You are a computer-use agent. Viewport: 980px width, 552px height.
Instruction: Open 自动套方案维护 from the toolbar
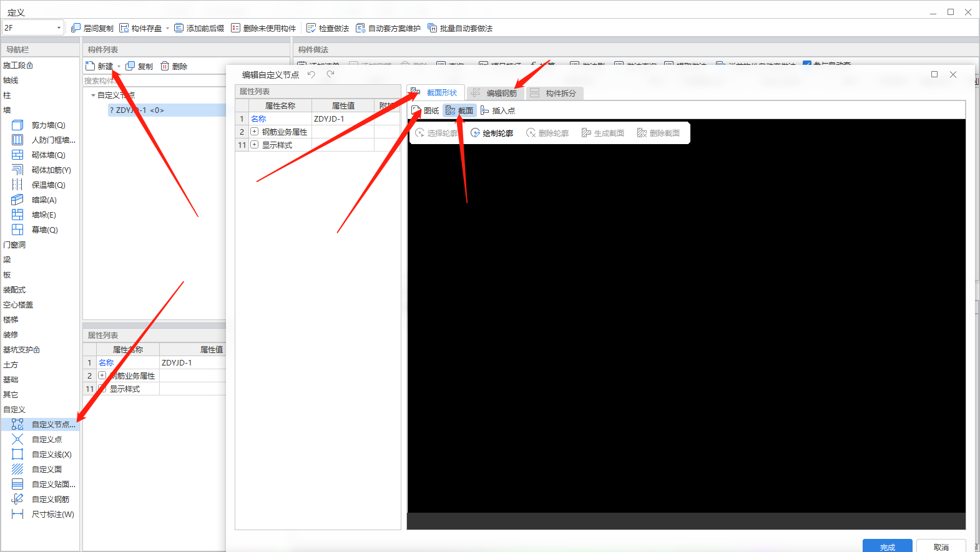[388, 28]
